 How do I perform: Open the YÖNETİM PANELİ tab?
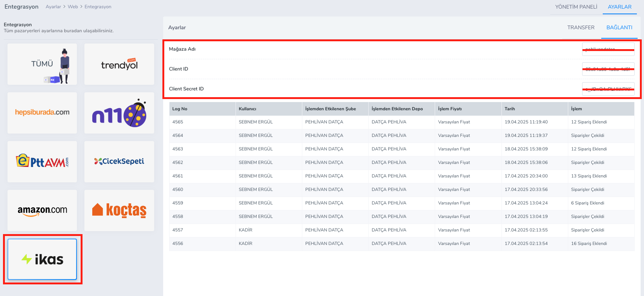click(576, 7)
